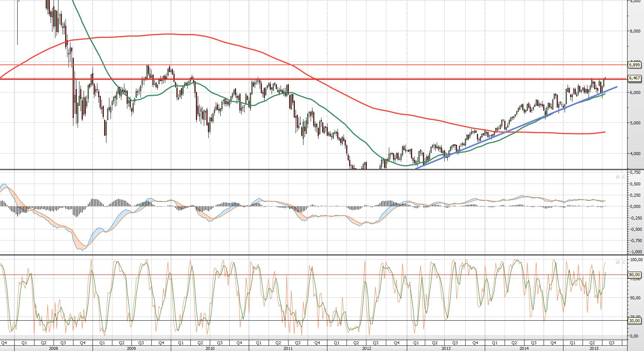Select the 2015 year label on time axis
The height and width of the screenshot is (351, 644).
[x=594, y=348]
